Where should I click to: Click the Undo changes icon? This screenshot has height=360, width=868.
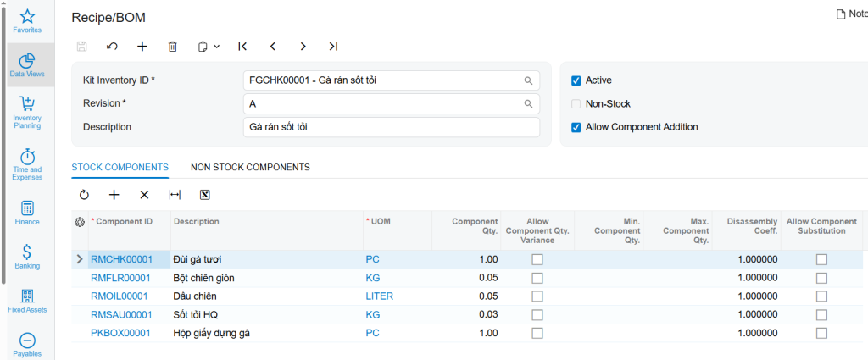pos(112,47)
